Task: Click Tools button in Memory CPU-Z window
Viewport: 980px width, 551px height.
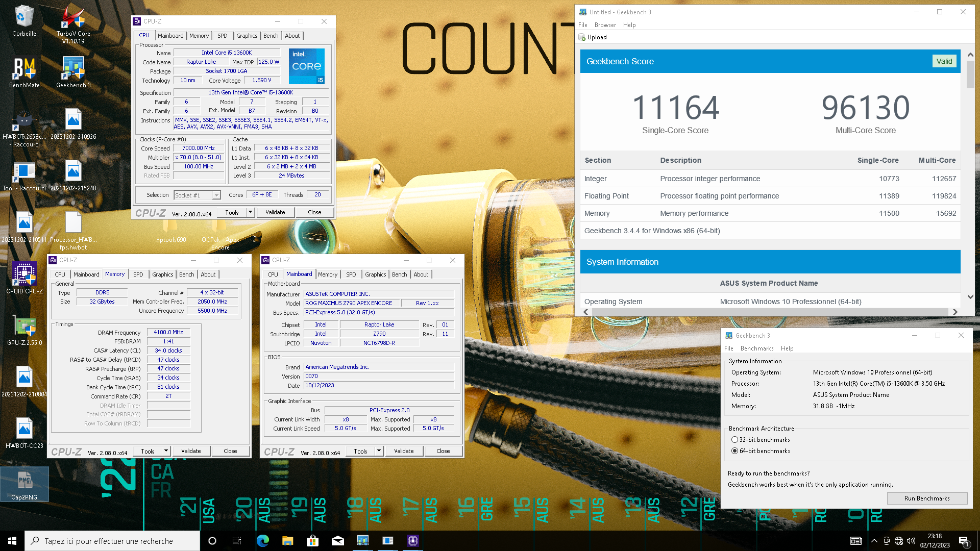Action: coord(148,451)
